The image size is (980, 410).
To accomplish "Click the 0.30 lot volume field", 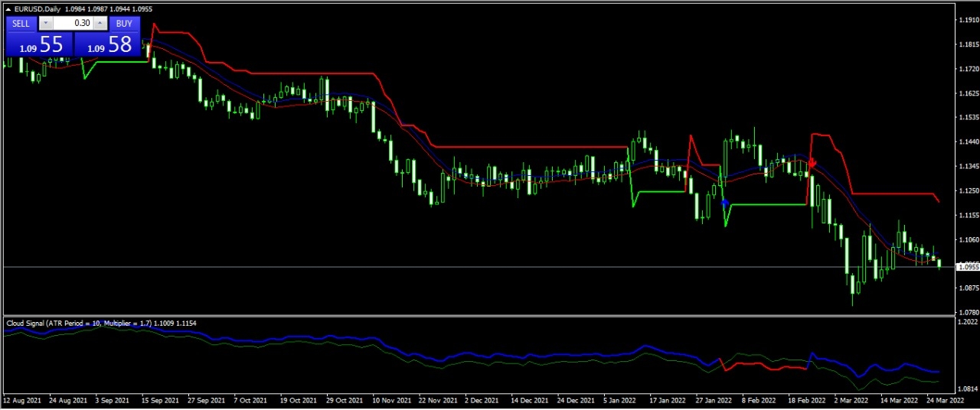I will [x=73, y=24].
